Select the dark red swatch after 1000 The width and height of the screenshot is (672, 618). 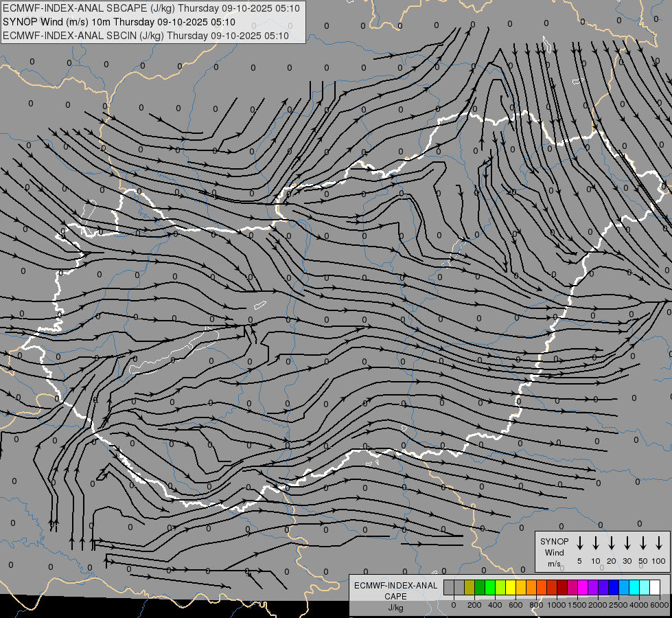click(562, 587)
